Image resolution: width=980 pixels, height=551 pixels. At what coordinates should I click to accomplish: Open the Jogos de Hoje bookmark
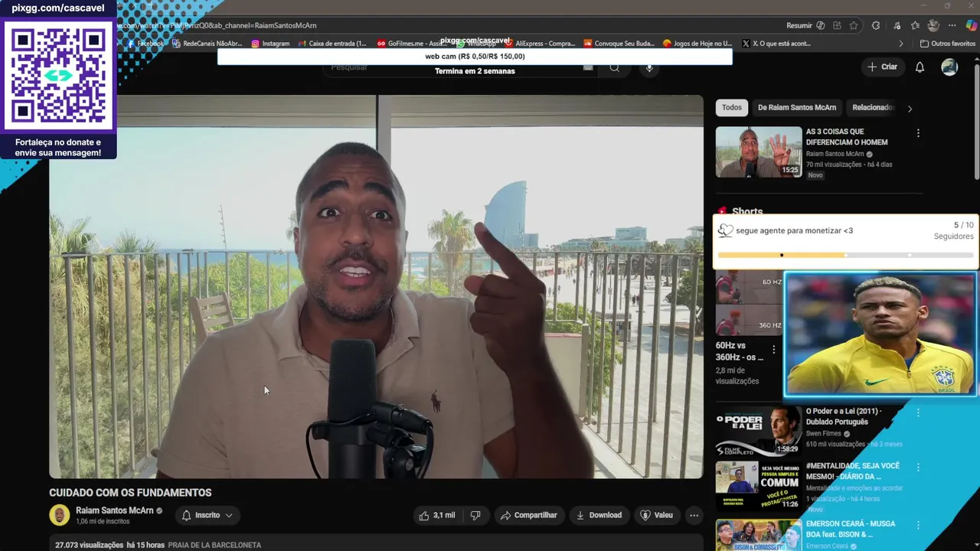click(697, 44)
